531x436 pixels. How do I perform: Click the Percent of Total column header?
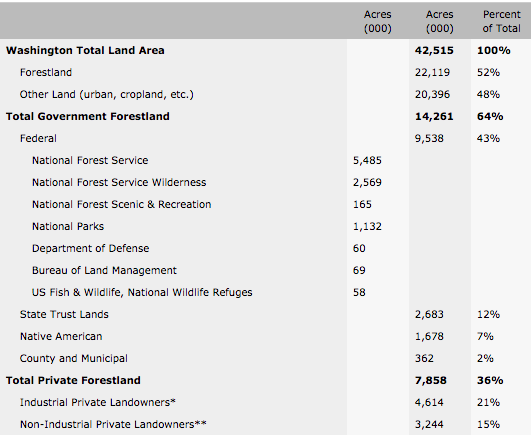coord(502,21)
